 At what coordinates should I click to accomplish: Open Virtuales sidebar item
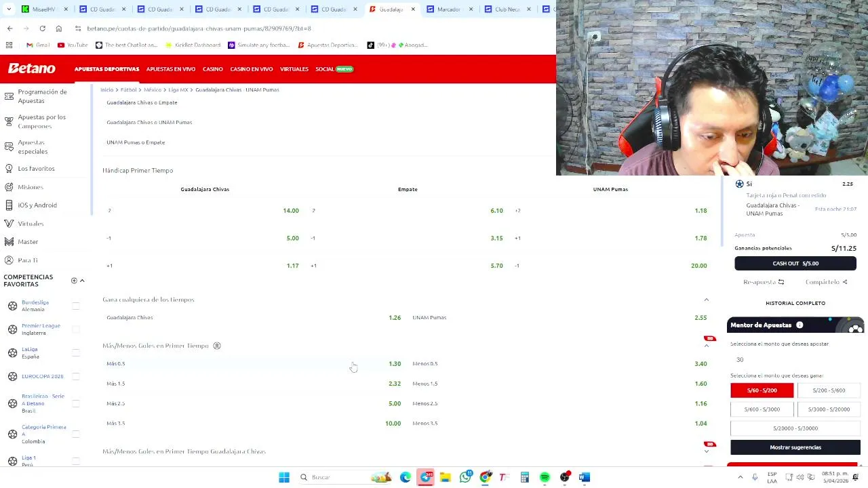coord(31,224)
